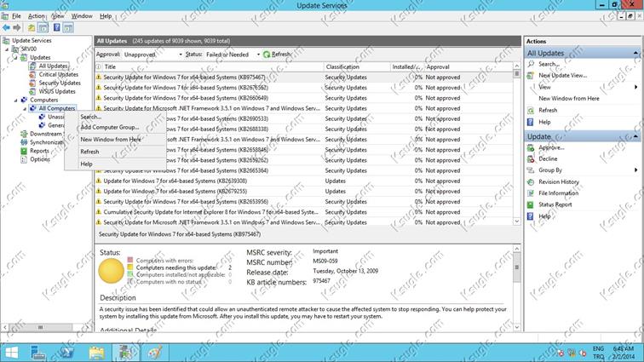
Task: Click the Status Report icon
Action: pyautogui.click(x=531, y=204)
